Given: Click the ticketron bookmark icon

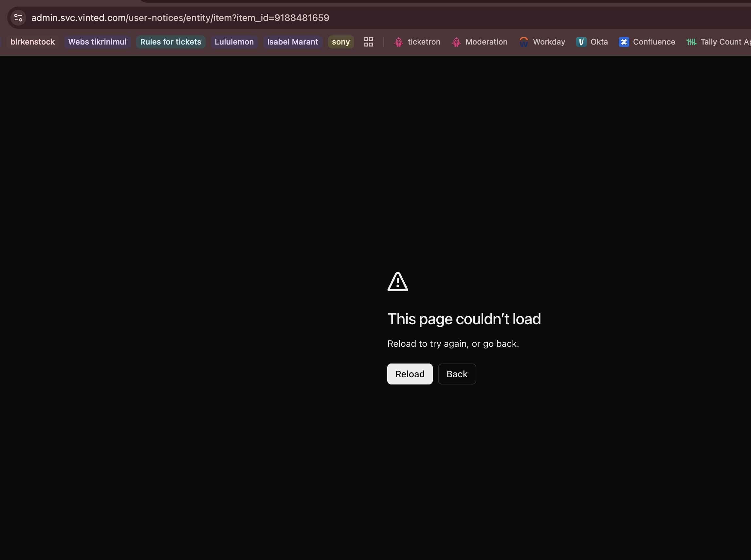Looking at the screenshot, I should click(399, 42).
